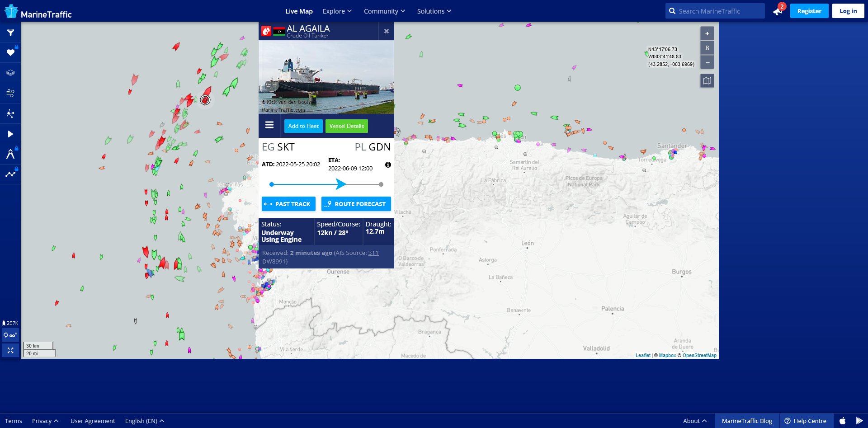
Task: Open Vessel Details button
Action: point(347,126)
